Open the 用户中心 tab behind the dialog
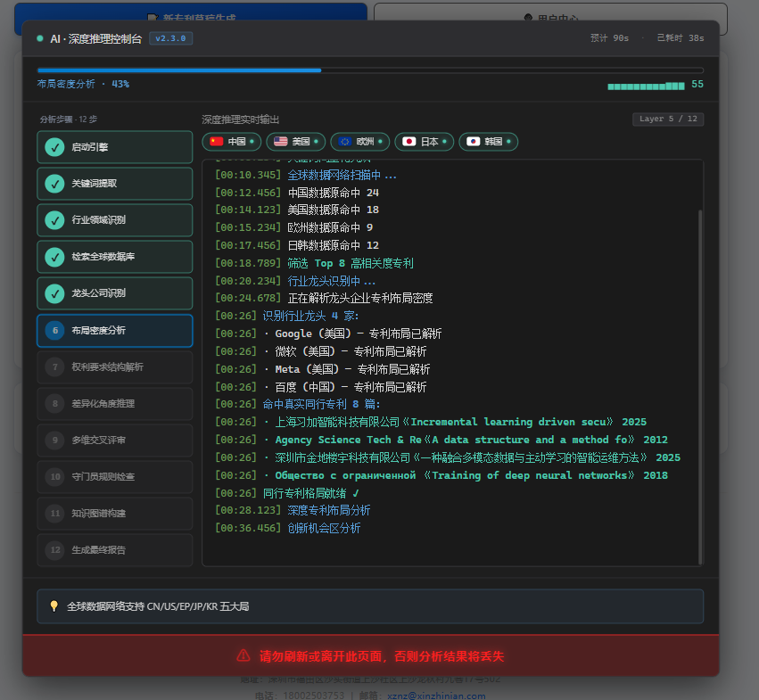Viewport: 759px width, 700px height. click(551, 14)
